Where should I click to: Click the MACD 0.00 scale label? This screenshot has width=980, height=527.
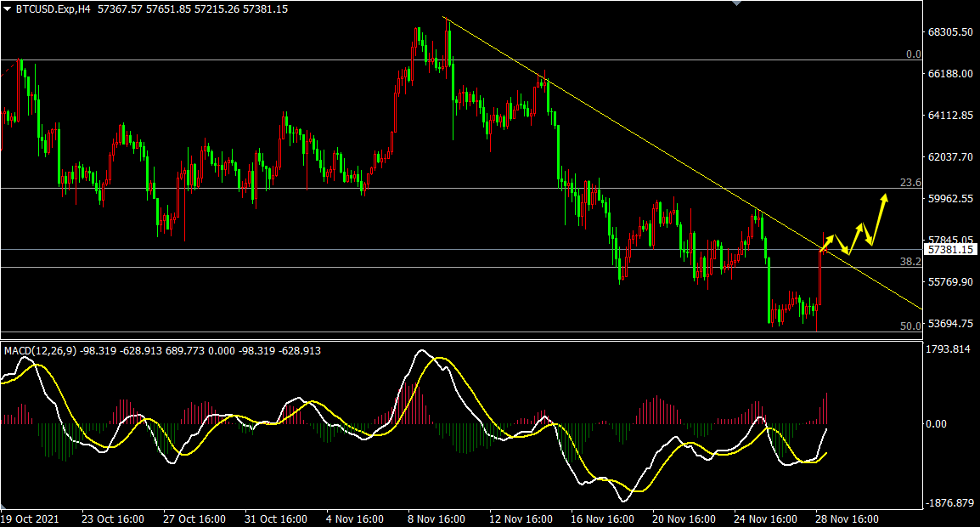[x=938, y=423]
